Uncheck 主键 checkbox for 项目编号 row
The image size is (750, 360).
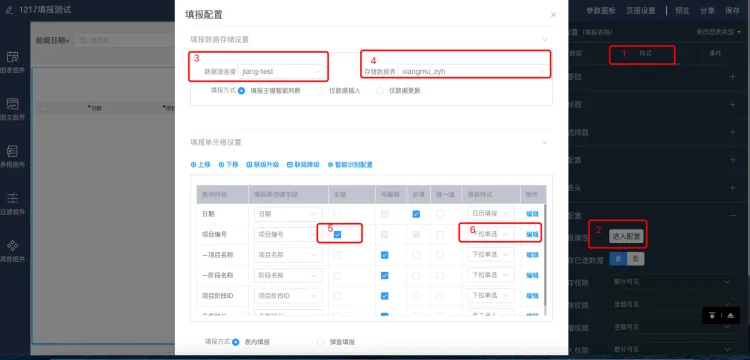pyautogui.click(x=338, y=234)
